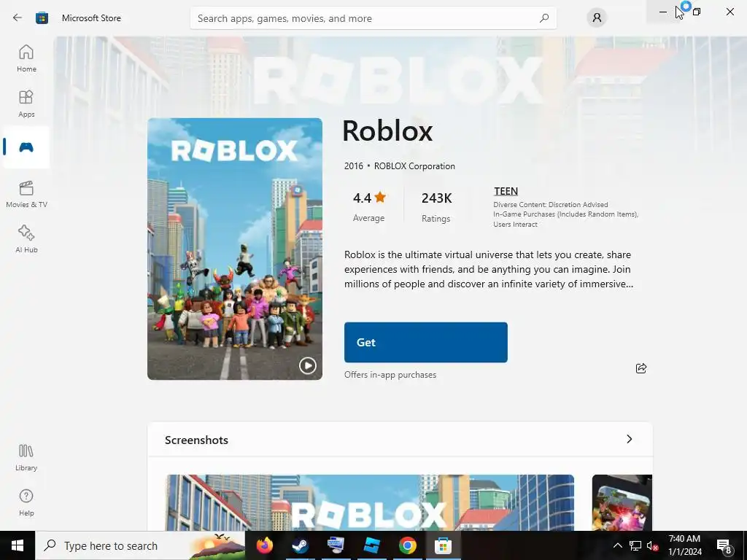The height and width of the screenshot is (560, 747).
Task: Play the Roblox trailer video
Action: pos(307,366)
